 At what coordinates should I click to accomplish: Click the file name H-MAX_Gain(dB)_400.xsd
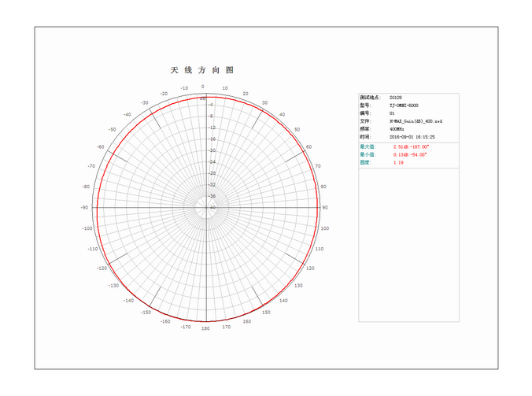pos(416,121)
